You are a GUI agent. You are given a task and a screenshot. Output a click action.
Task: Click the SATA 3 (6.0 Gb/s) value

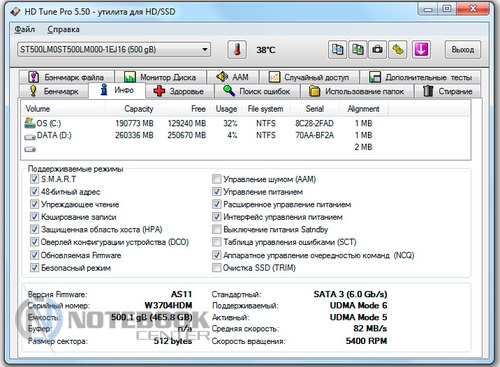click(350, 294)
